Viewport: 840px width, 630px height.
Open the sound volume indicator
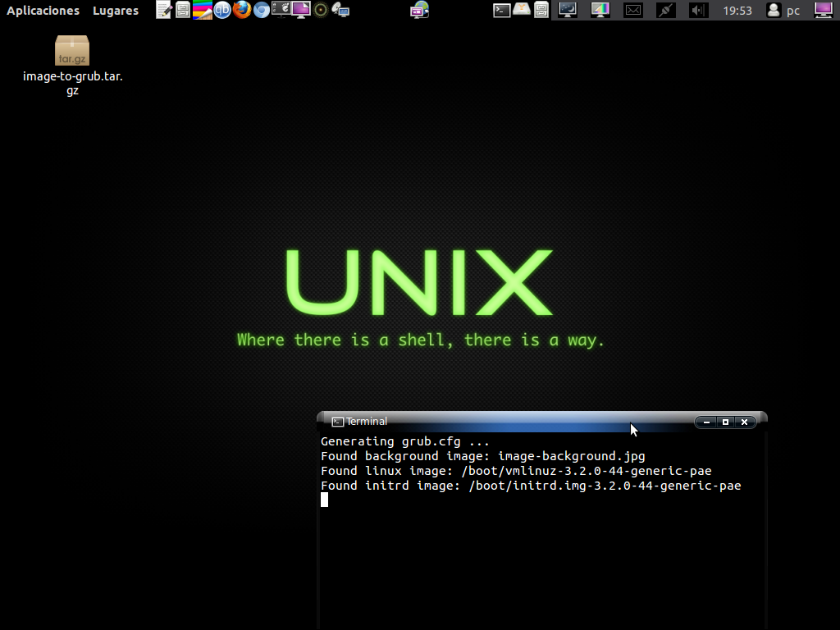tap(698, 10)
